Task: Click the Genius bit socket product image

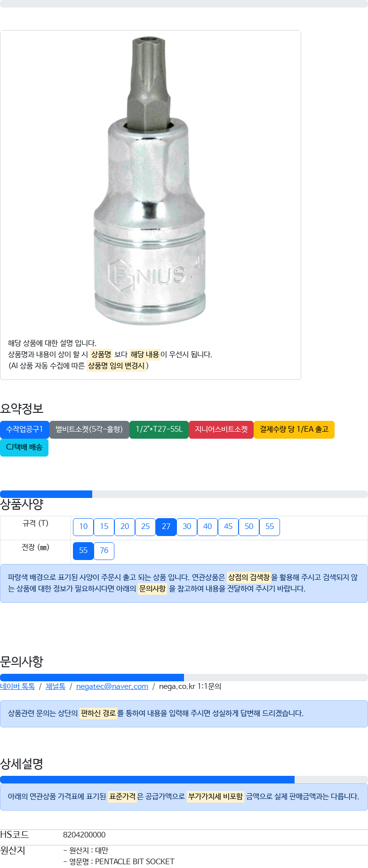Action: (150, 180)
